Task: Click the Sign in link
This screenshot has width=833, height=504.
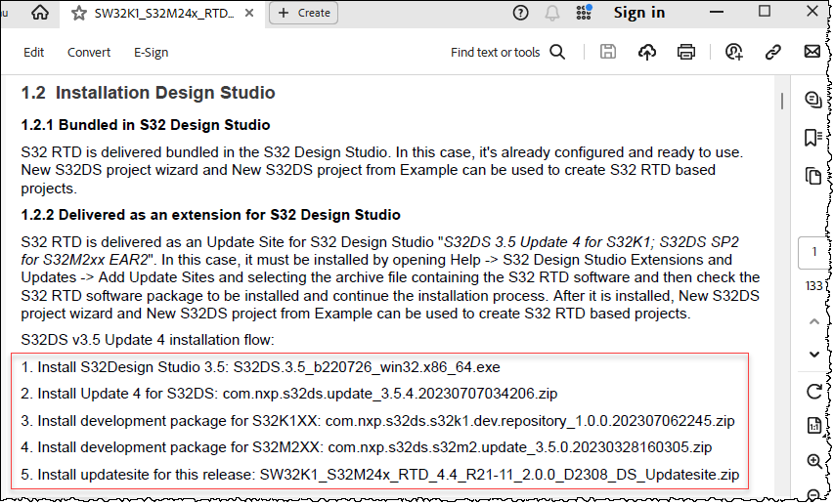Action: (638, 13)
